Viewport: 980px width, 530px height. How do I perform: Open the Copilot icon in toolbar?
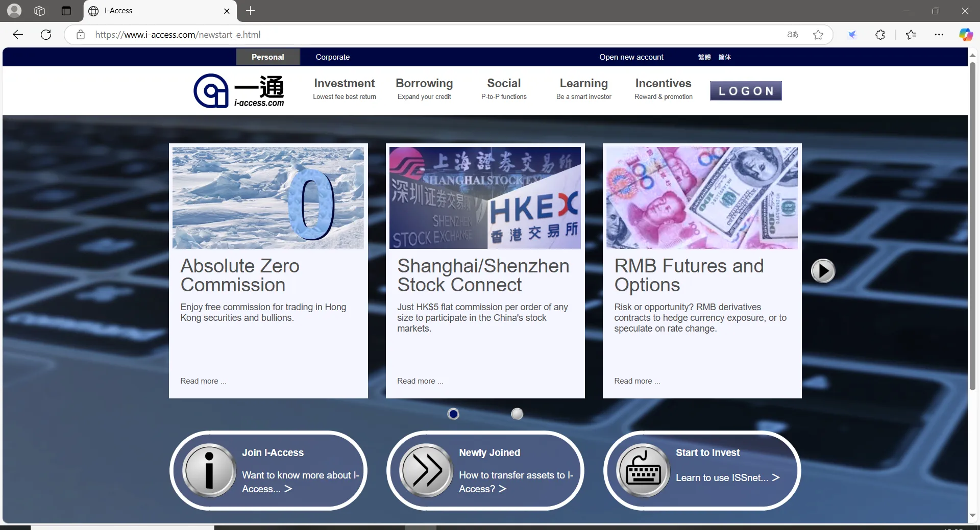click(966, 35)
